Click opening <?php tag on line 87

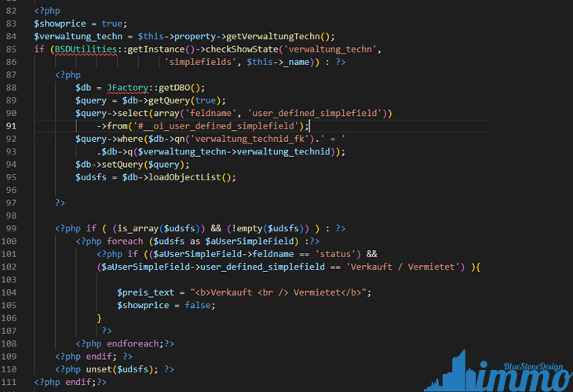68,74
